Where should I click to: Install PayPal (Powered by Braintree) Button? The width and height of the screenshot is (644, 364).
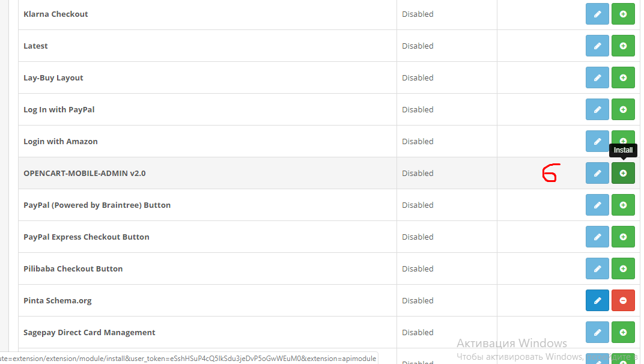[x=623, y=205]
